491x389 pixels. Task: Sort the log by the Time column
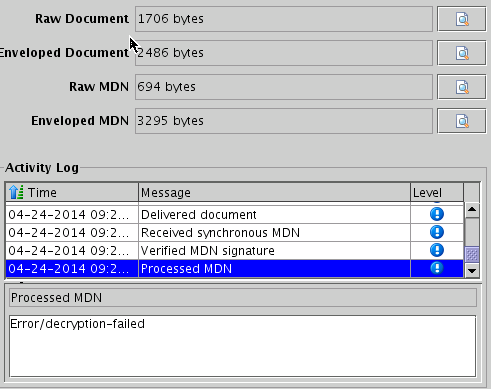(x=72, y=192)
